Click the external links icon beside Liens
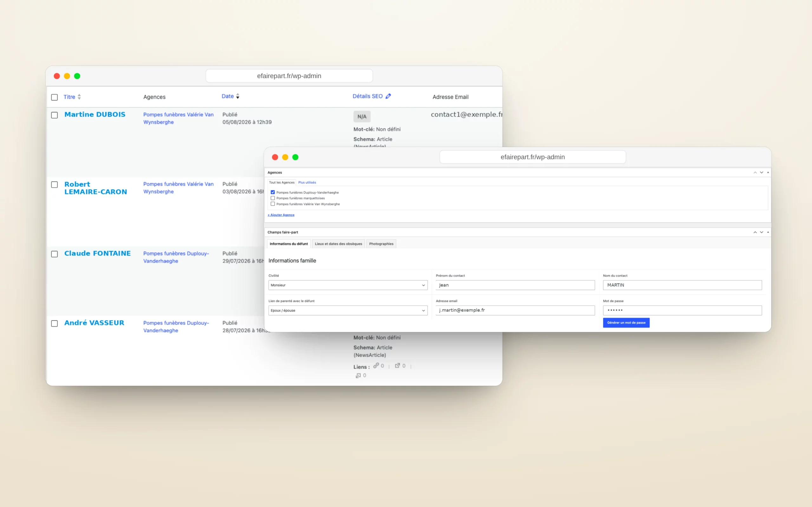This screenshot has height=507, width=812. pyautogui.click(x=397, y=365)
